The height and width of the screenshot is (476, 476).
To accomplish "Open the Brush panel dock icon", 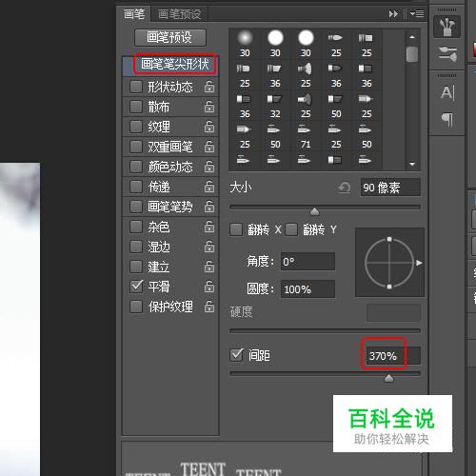I will [446, 27].
